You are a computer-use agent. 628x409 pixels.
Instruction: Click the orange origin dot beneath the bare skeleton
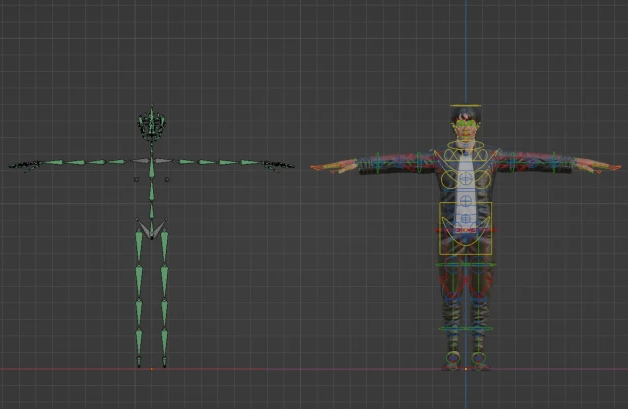[x=151, y=369]
